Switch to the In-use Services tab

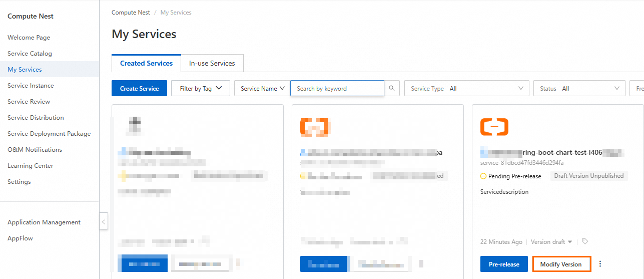(x=212, y=63)
